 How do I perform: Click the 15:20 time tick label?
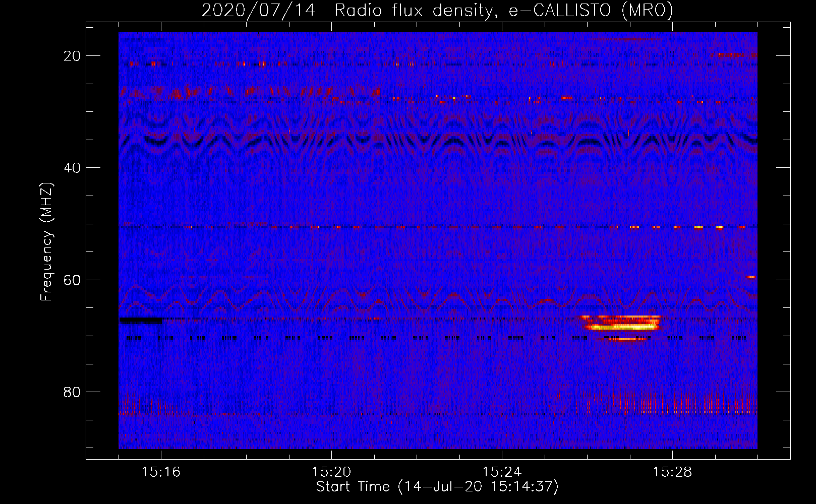pos(331,472)
